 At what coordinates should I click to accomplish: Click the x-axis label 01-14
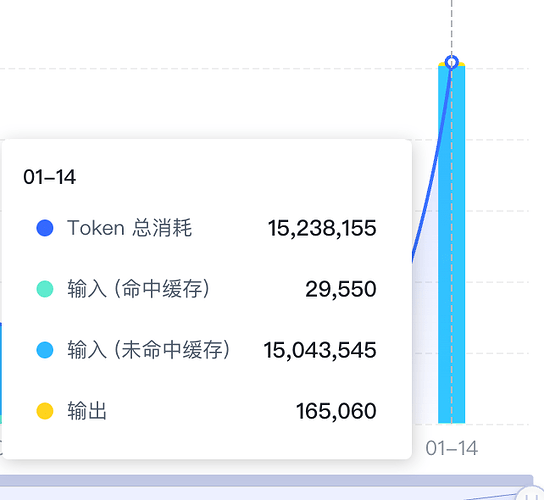coord(452,448)
